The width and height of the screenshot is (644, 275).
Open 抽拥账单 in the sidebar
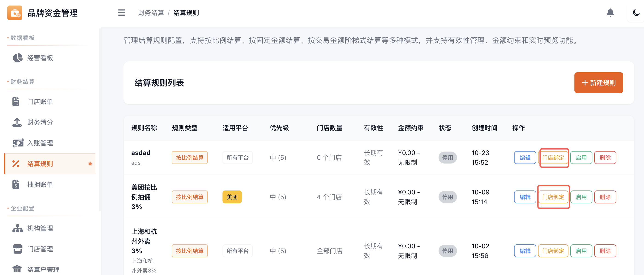pos(40,185)
